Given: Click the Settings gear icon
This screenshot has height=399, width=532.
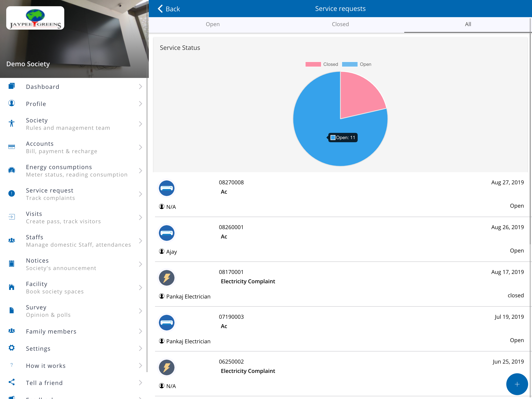Looking at the screenshot, I should (x=11, y=348).
